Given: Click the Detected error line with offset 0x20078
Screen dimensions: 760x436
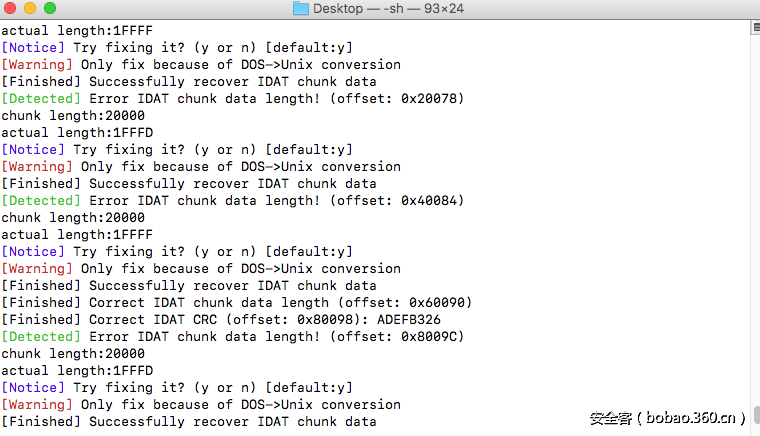Looking at the screenshot, I should (232, 98).
